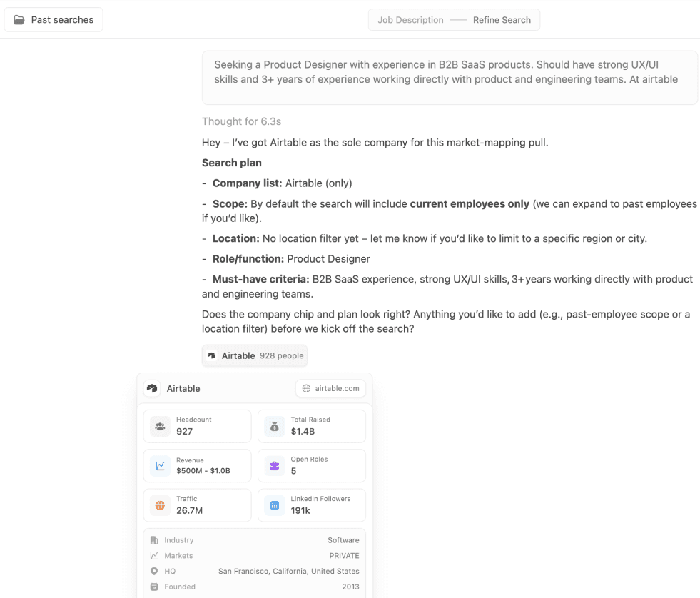700x598 pixels.
Task: Click the Total Raised money bag icon
Action: click(275, 427)
